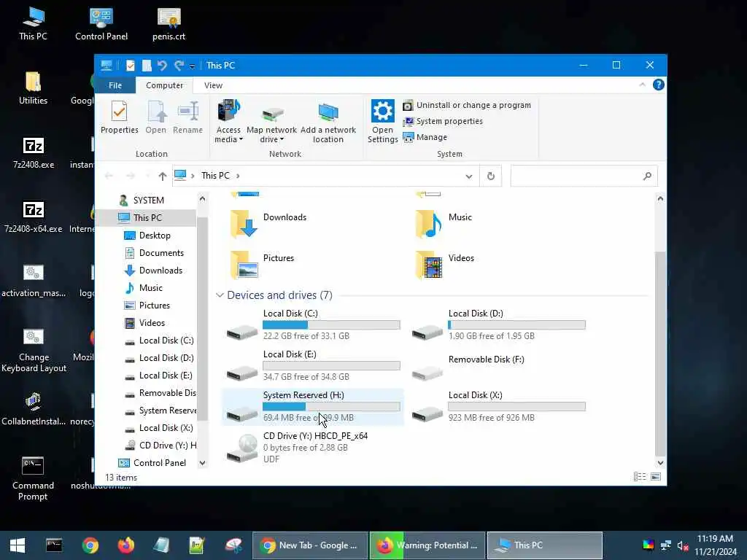747x560 pixels.
Task: Select the Videos folder icon
Action: pos(429,264)
